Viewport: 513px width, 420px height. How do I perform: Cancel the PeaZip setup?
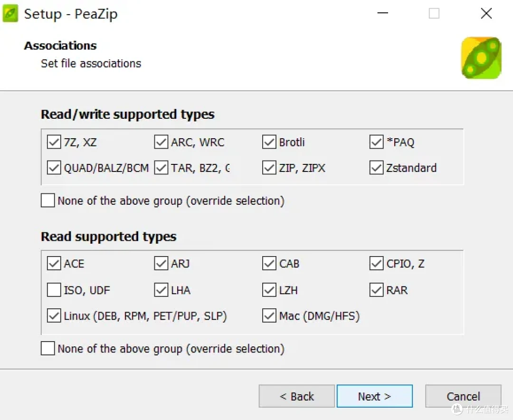tap(463, 396)
